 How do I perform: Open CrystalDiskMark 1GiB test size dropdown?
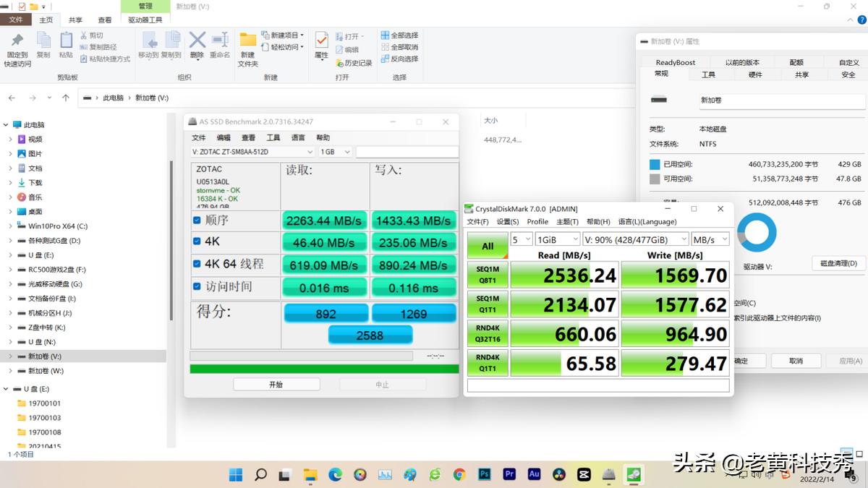coord(557,239)
